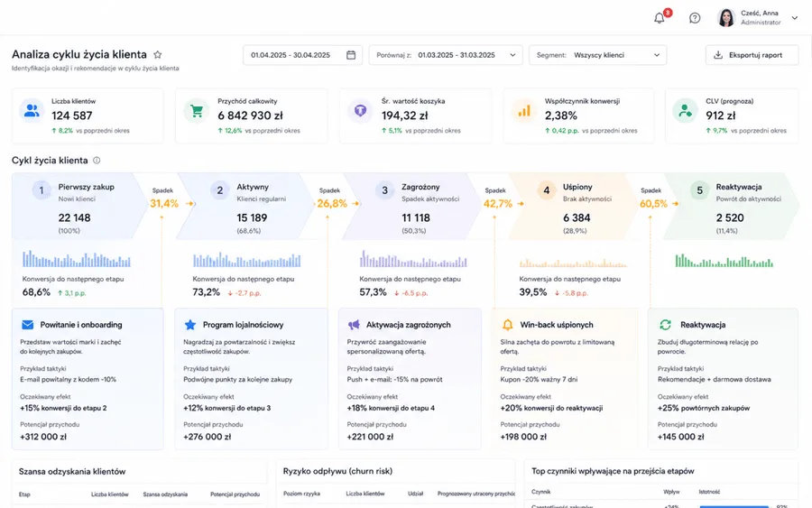This screenshot has width=812, height=508.
Task: Select the Pierwszy zakup stage
Action: (x=79, y=206)
